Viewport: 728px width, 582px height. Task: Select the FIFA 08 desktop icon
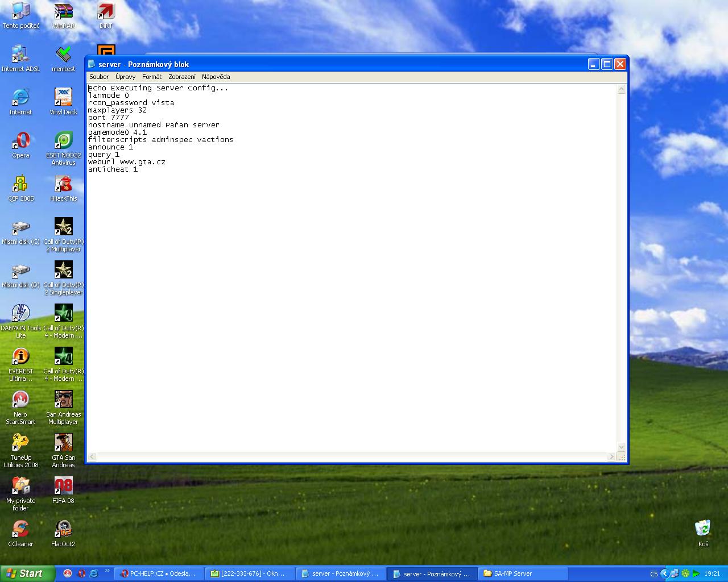[63, 490]
